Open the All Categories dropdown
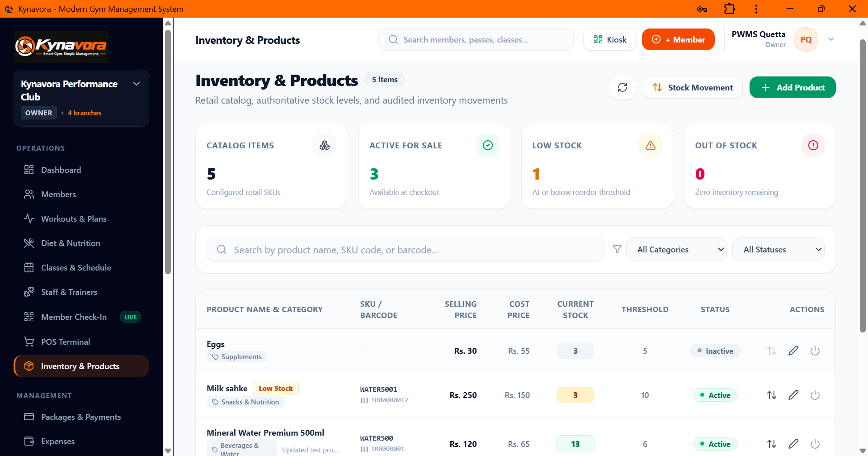Screen dimensions: 868x456 tap(676, 249)
